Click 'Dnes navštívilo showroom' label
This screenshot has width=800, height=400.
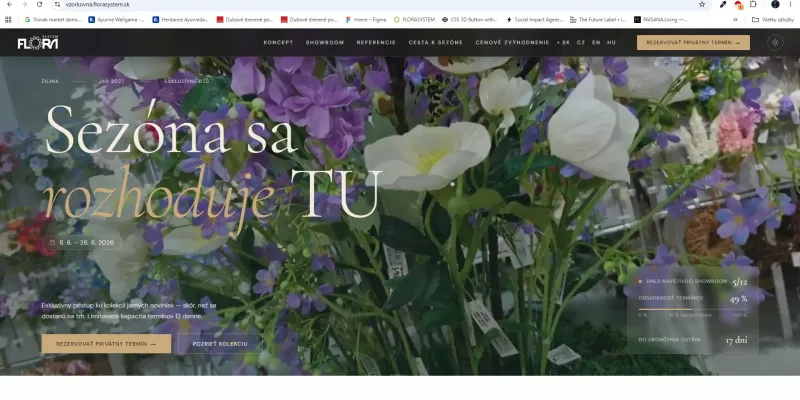pos(686,281)
